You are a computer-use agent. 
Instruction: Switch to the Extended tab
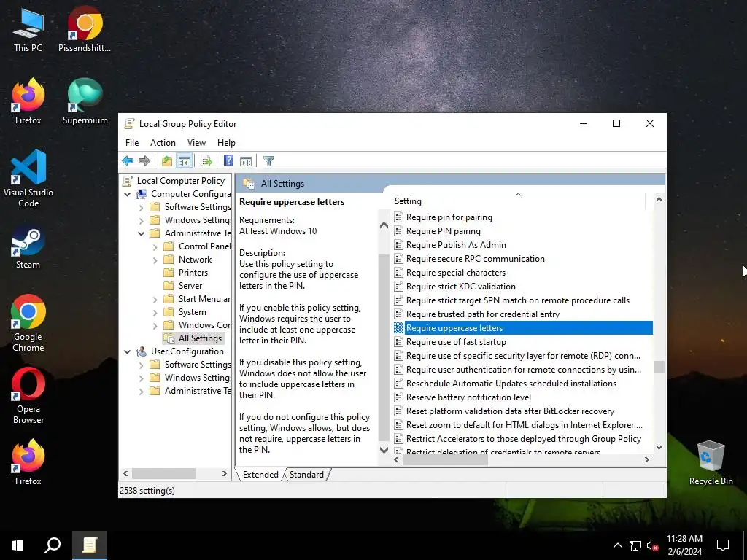click(260, 474)
